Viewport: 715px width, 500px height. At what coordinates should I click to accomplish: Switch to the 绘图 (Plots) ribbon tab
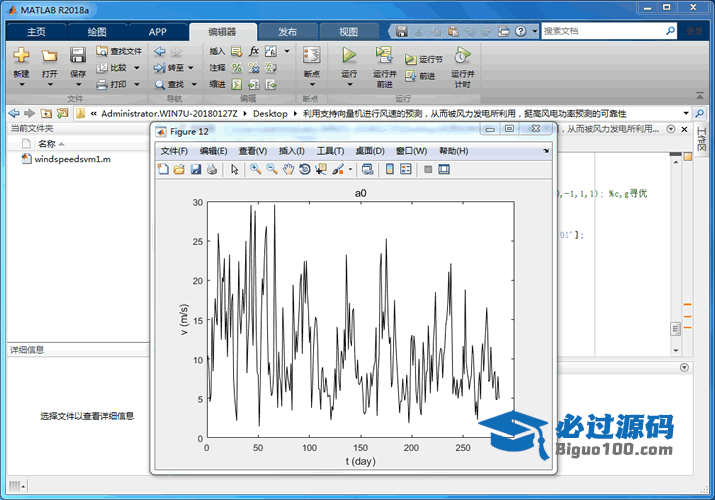[x=97, y=31]
